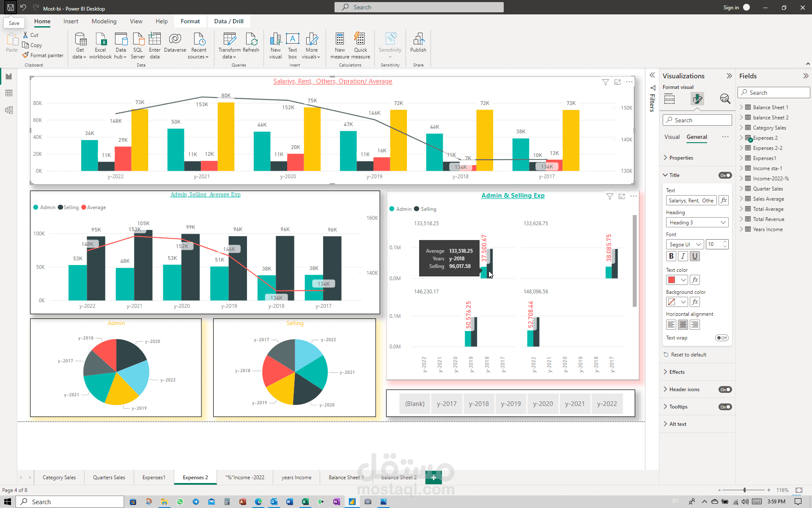Open the Heading 3 dropdown
Screen dimensions: 812x508
click(x=697, y=223)
